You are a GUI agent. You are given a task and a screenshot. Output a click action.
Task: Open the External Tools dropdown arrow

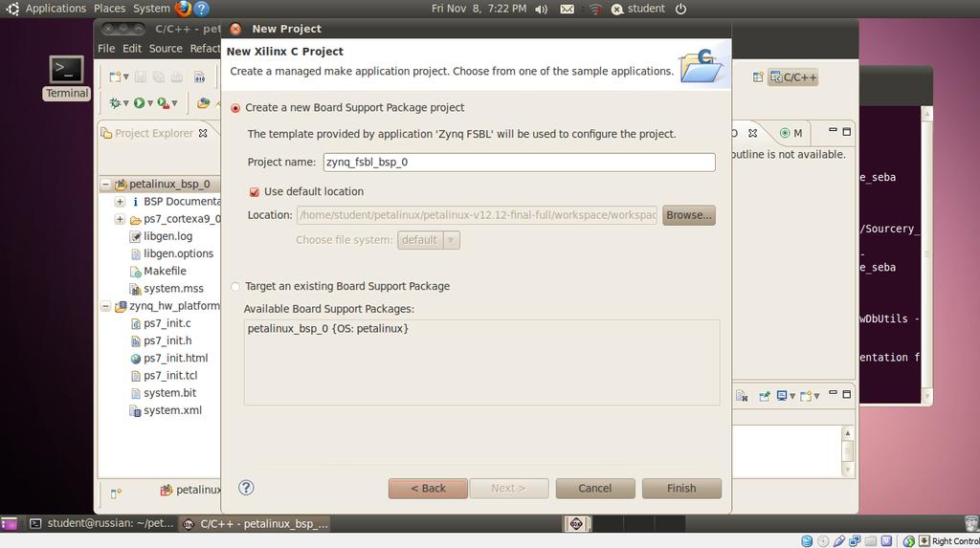tap(174, 103)
